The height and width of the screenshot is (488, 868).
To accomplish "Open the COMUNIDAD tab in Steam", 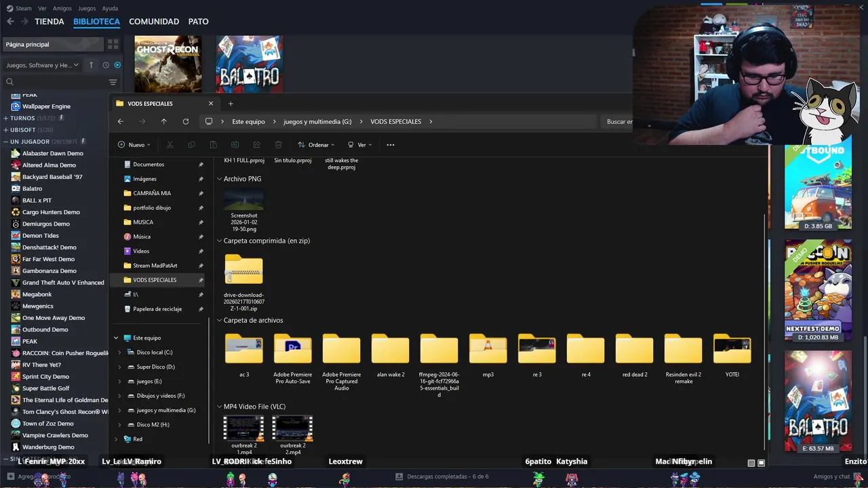I will click(x=154, y=22).
